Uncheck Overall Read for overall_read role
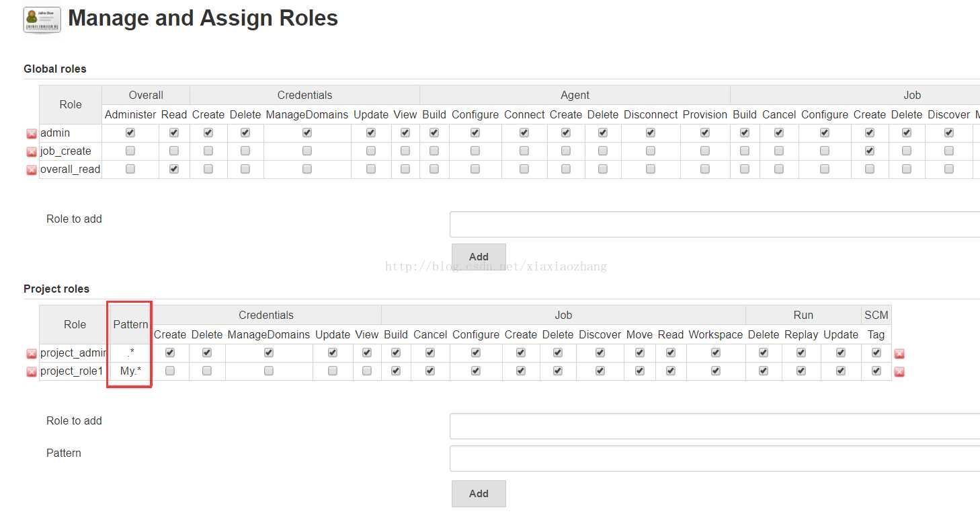The image size is (980, 518). pyautogui.click(x=174, y=169)
